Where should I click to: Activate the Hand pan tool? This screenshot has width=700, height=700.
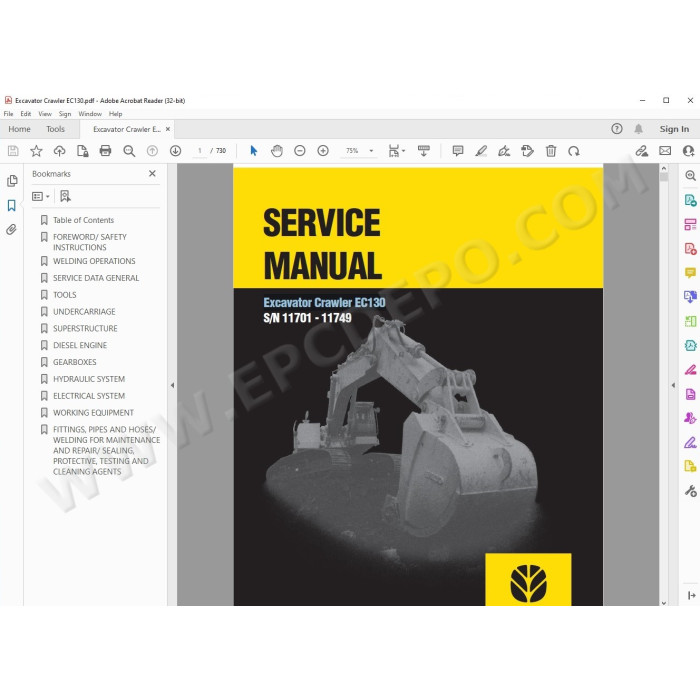(x=277, y=151)
